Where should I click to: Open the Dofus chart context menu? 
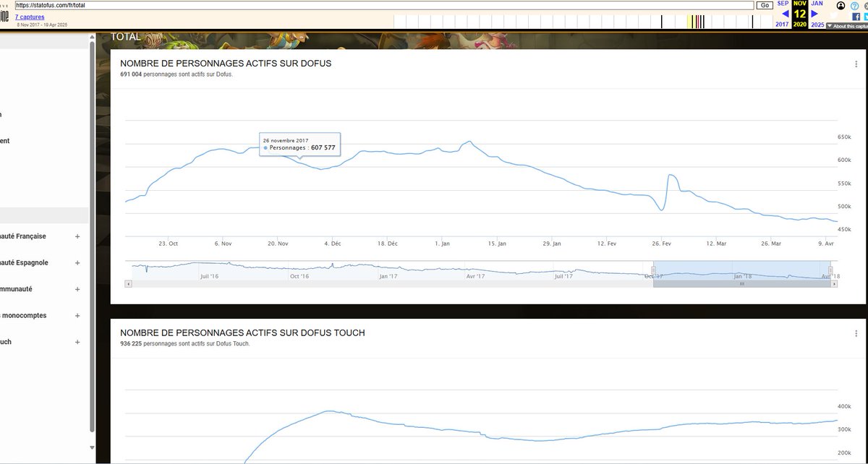click(x=856, y=64)
